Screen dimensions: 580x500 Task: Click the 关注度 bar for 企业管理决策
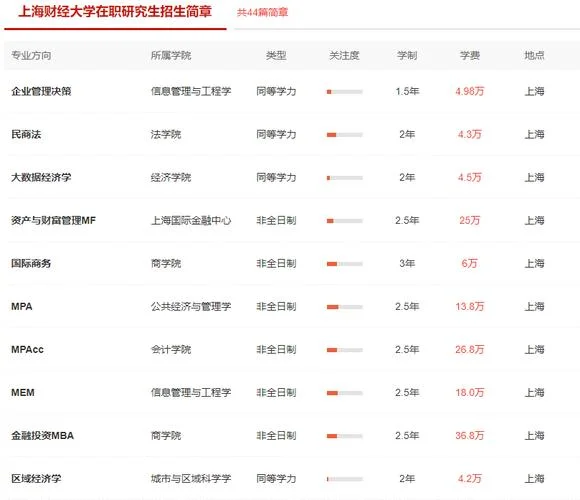point(345,92)
